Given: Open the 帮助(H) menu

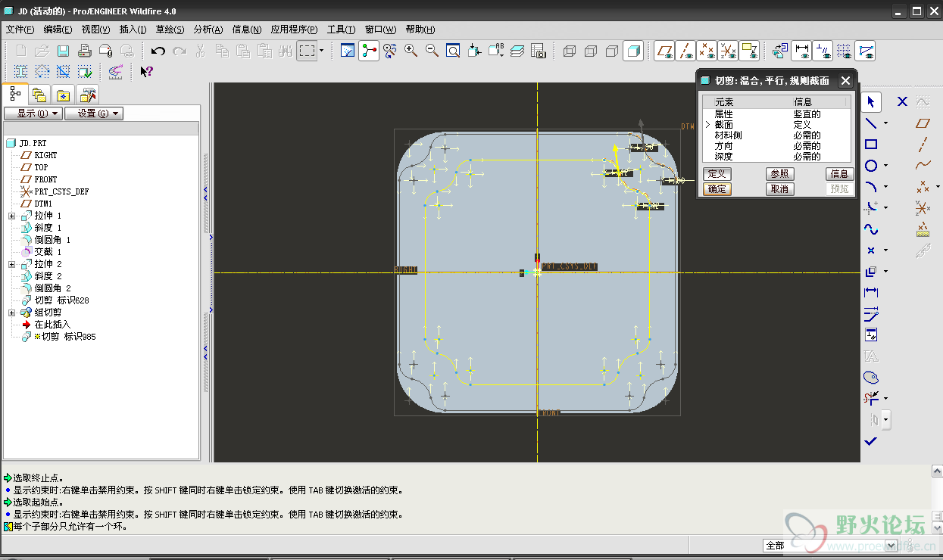Looking at the screenshot, I should pos(420,30).
